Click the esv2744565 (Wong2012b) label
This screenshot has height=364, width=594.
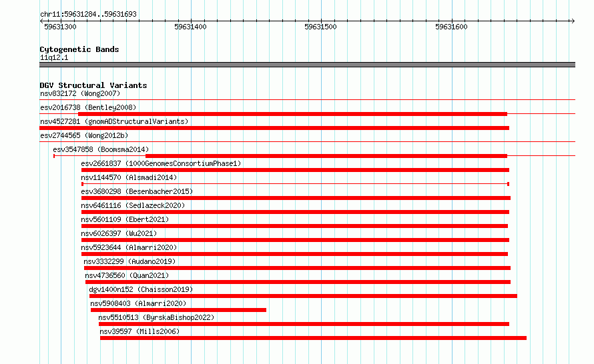(x=84, y=135)
